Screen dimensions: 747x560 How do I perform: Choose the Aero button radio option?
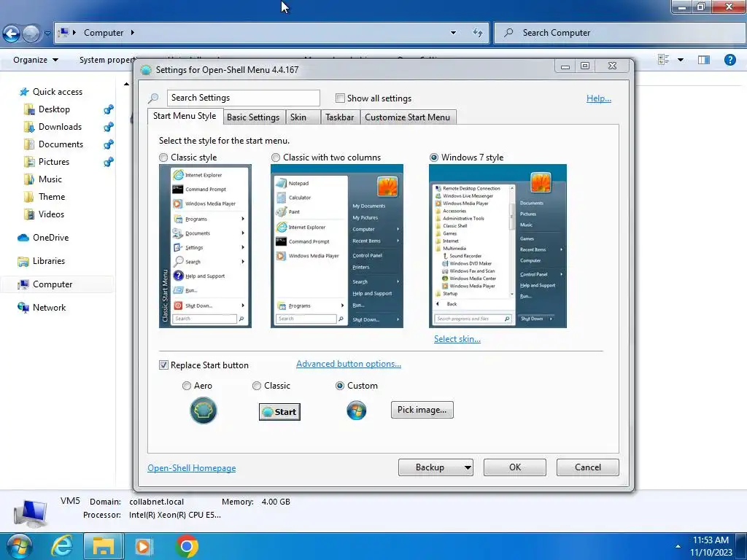click(x=187, y=386)
